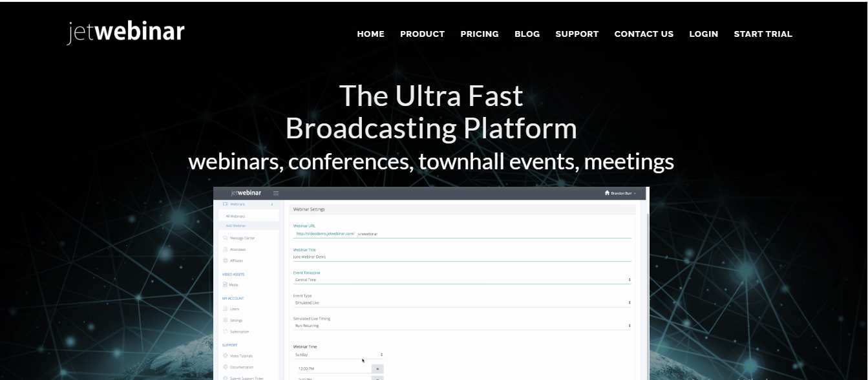Click the http://videodemo.jetwebinar.com/ URL prefix text
This screenshot has width=868, height=380.
coord(325,233)
